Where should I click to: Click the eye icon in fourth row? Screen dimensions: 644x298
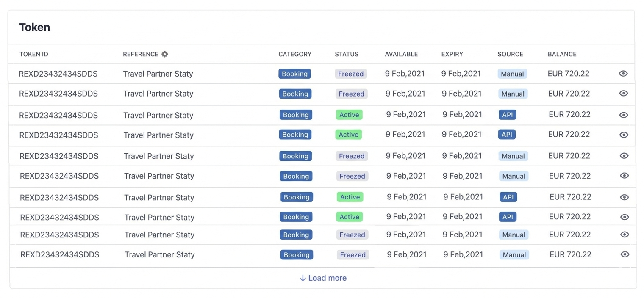[x=623, y=135]
